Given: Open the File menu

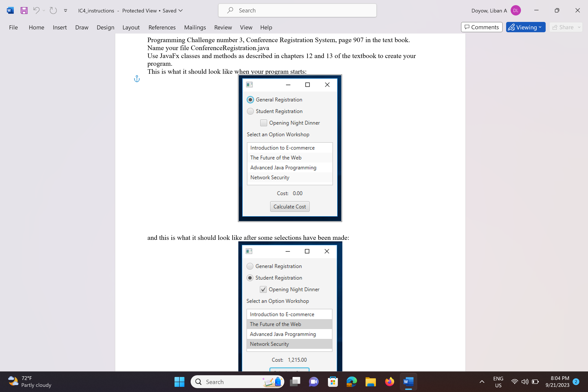Looking at the screenshot, I should 13,28.
